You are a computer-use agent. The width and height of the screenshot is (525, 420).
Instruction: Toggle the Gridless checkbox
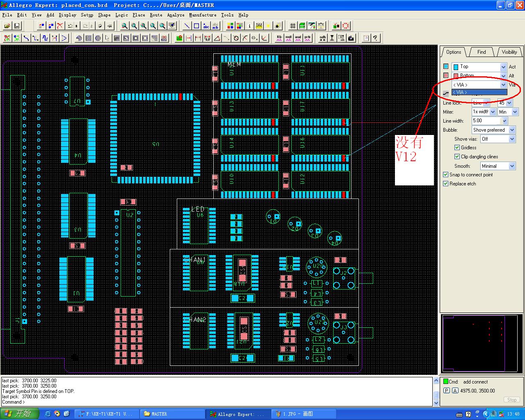[457, 148]
